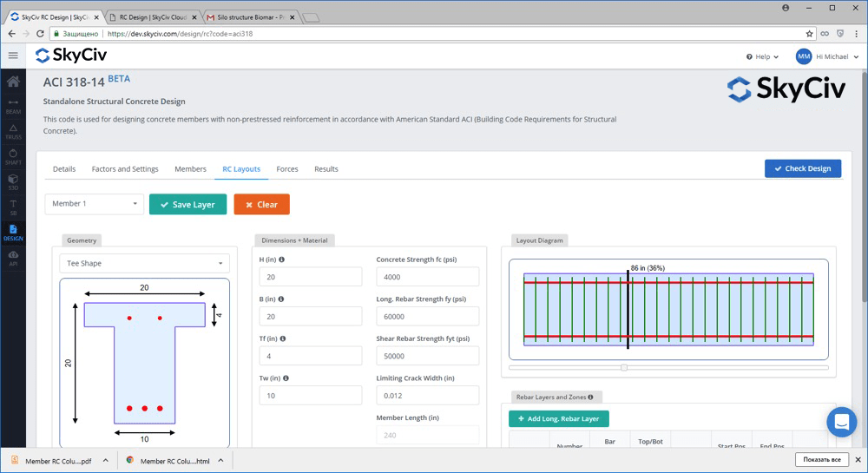Click the SkyCiv logo in header
The width and height of the screenshot is (868, 473).
click(71, 56)
